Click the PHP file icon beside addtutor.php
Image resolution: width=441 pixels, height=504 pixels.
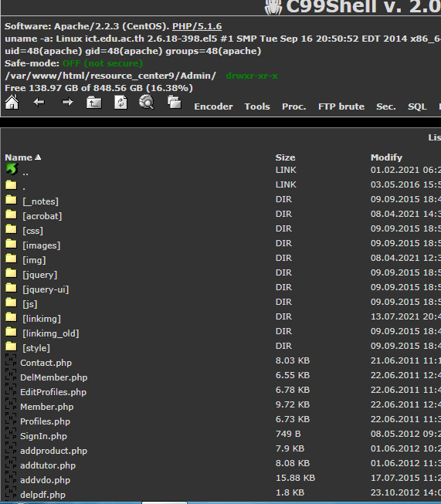tap(11, 462)
